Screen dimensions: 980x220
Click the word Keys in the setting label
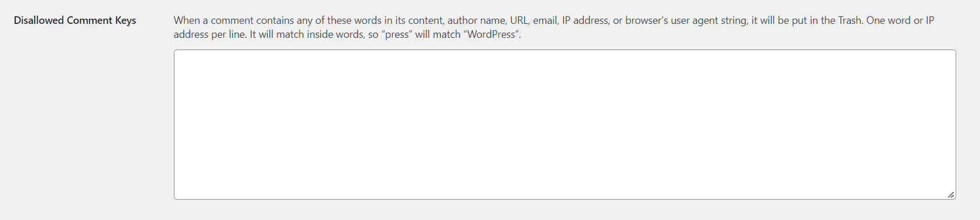126,20
